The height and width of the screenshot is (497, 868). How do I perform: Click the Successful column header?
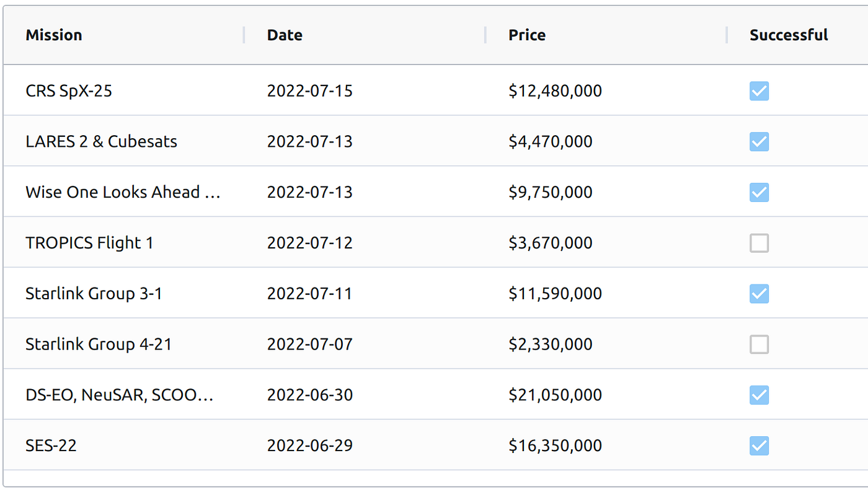pos(789,35)
